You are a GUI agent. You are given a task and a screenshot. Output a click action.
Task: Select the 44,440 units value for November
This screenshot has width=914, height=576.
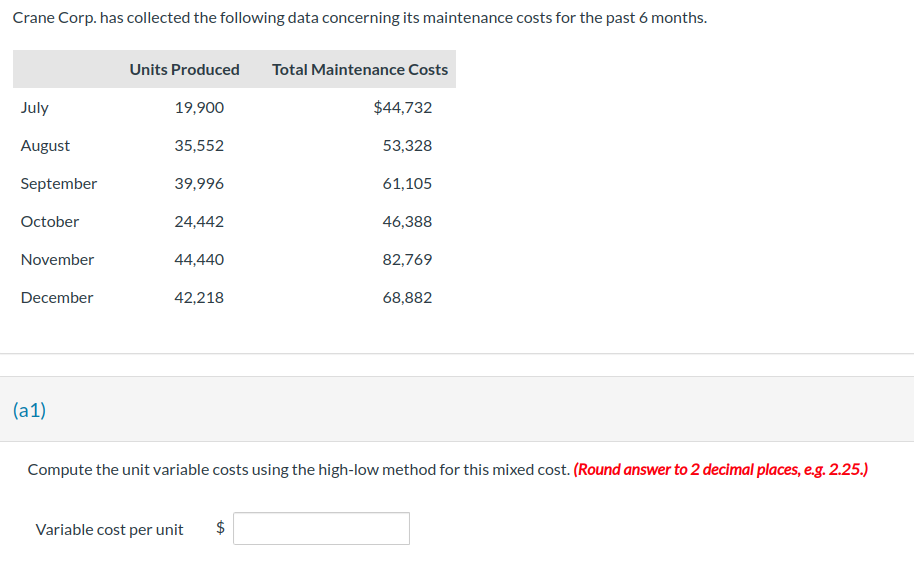[199, 259]
